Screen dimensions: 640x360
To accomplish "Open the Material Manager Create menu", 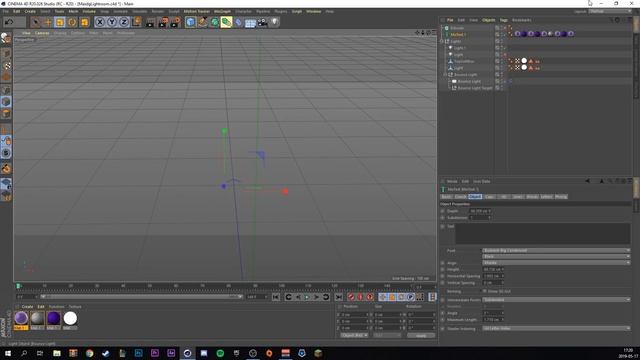I will pyautogui.click(x=27, y=307).
